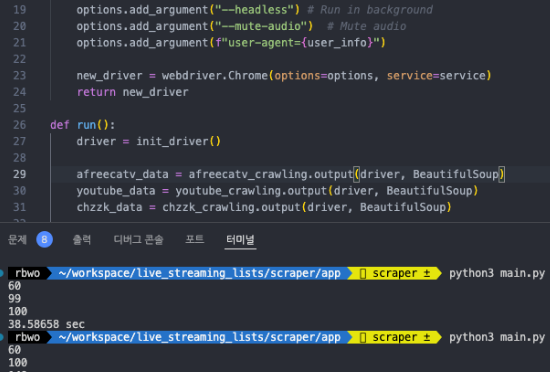550x372 pixels.
Task: Click the 'run' function name on line 26
Action: 86,125
